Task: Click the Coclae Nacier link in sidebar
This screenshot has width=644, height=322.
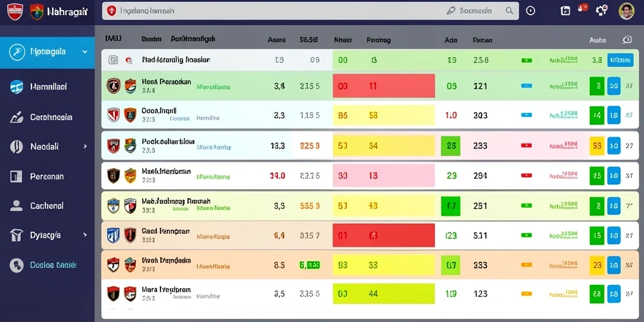Action: coord(53,265)
